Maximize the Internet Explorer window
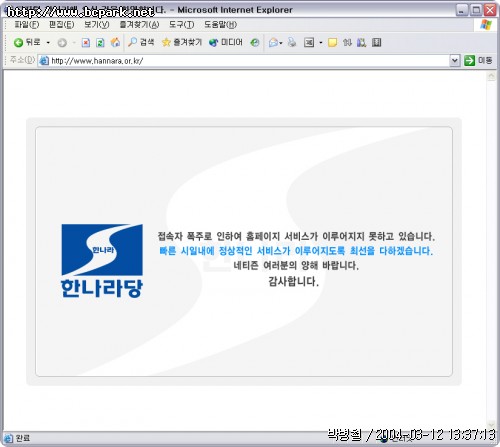 476,10
